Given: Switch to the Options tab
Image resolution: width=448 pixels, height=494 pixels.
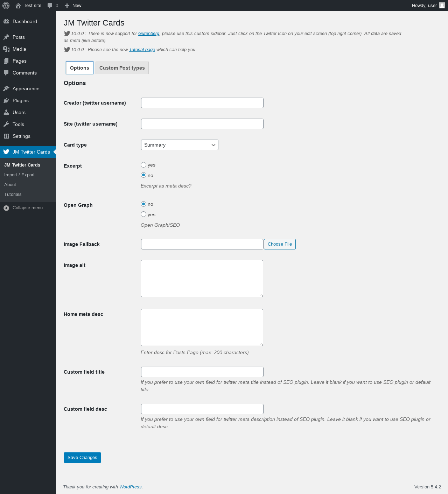Looking at the screenshot, I should click(79, 68).
